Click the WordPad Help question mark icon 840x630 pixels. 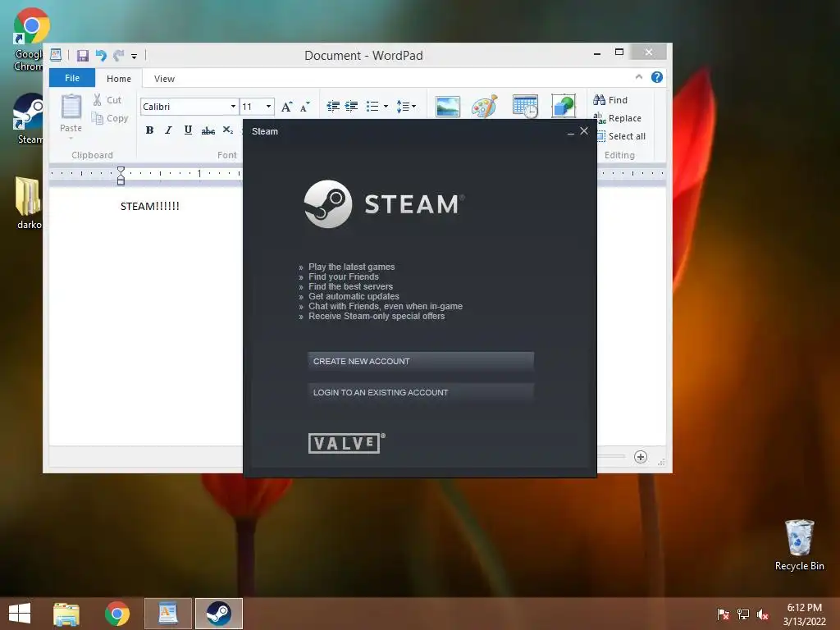tap(657, 77)
